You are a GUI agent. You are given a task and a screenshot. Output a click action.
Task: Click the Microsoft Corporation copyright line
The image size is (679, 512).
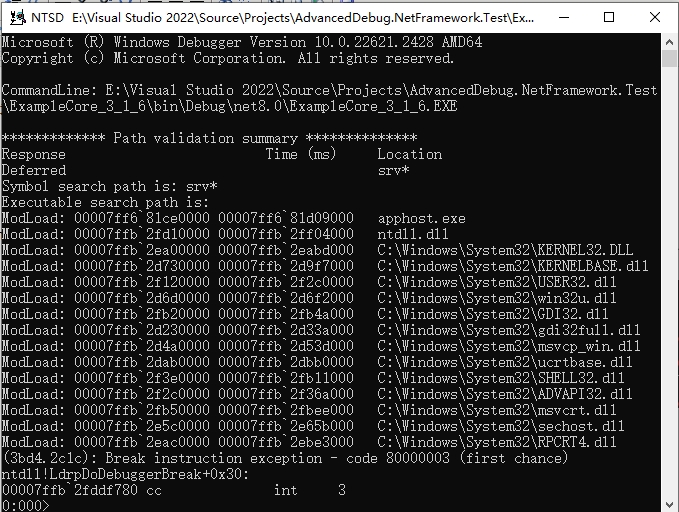228,58
